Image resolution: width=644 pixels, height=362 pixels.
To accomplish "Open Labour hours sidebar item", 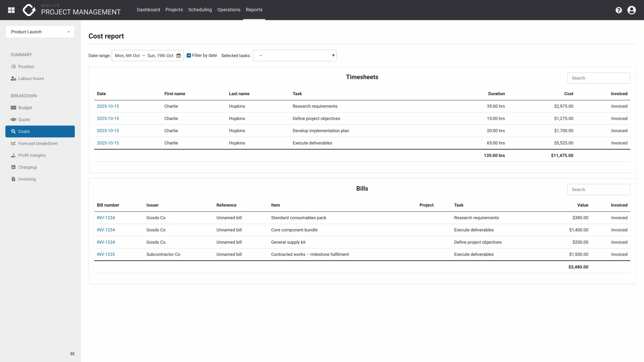I will [31, 78].
